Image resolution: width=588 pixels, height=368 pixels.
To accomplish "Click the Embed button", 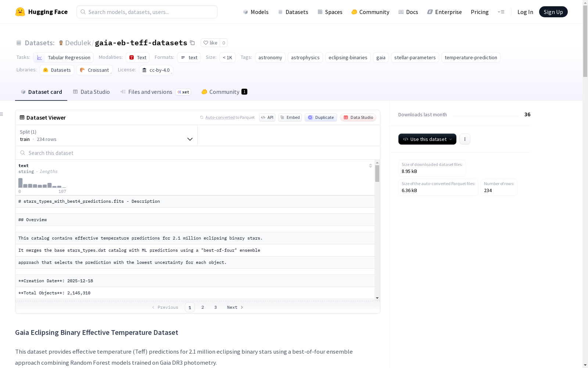I will tap(290, 117).
